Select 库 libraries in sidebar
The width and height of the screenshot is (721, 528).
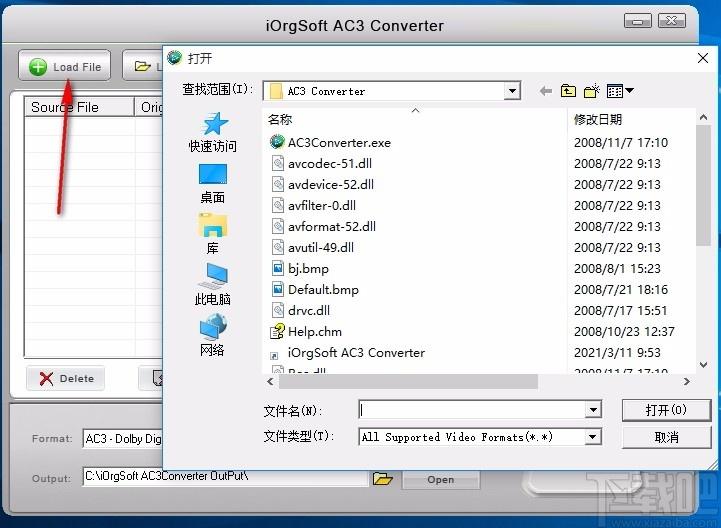tap(212, 234)
